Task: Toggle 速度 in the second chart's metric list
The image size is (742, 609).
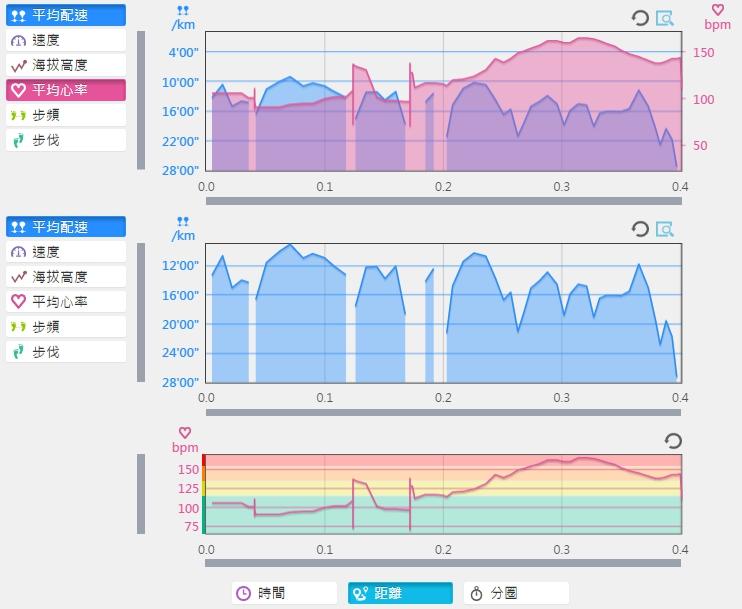Action: pos(66,252)
